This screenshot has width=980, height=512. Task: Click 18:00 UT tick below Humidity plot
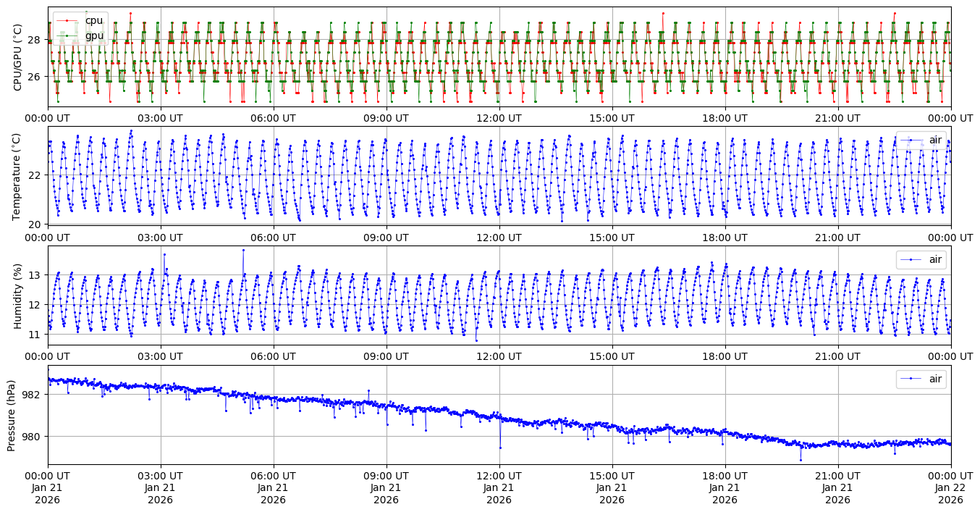[x=725, y=357]
